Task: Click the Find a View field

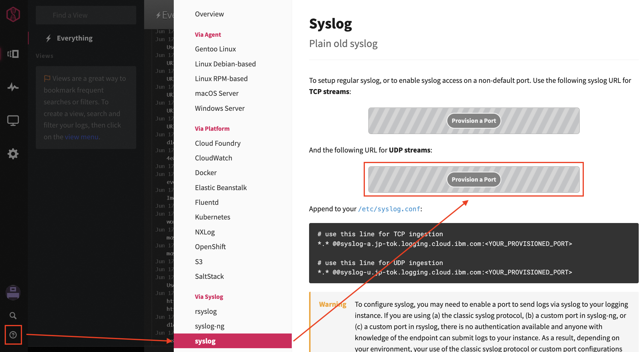Action: tap(86, 15)
